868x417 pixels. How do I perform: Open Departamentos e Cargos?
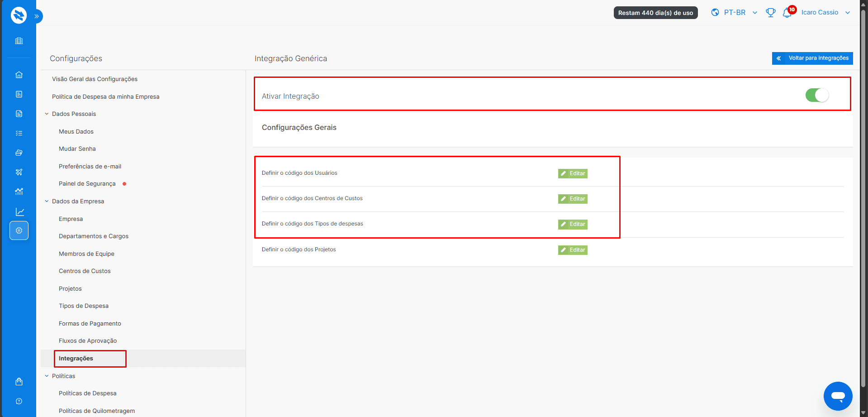pos(94,236)
